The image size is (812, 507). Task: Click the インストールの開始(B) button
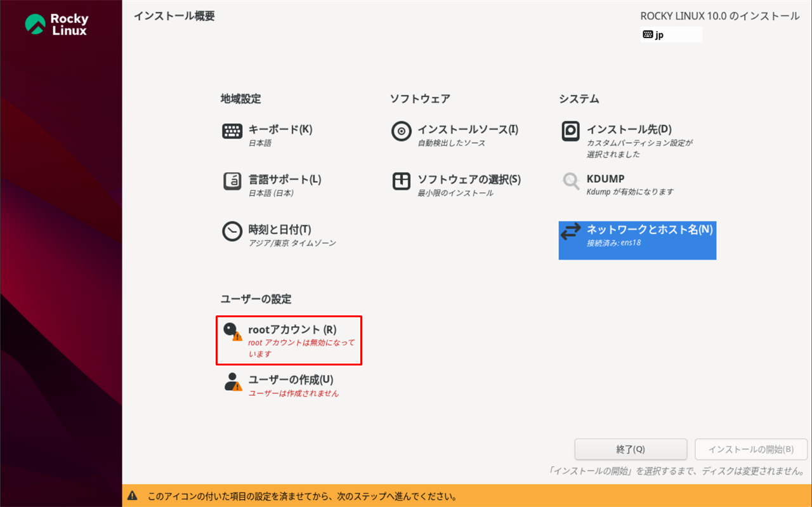click(x=751, y=449)
